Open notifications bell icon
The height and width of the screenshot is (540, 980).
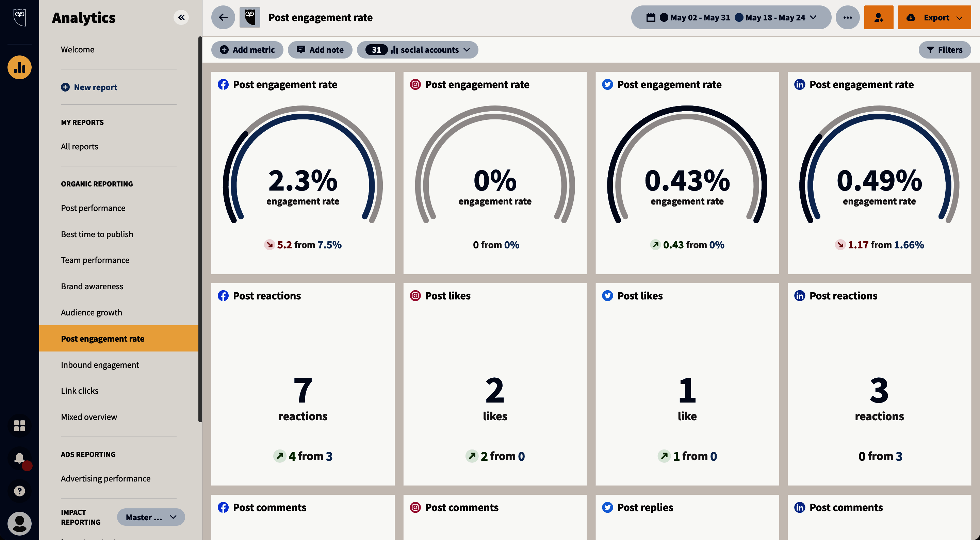point(19,458)
